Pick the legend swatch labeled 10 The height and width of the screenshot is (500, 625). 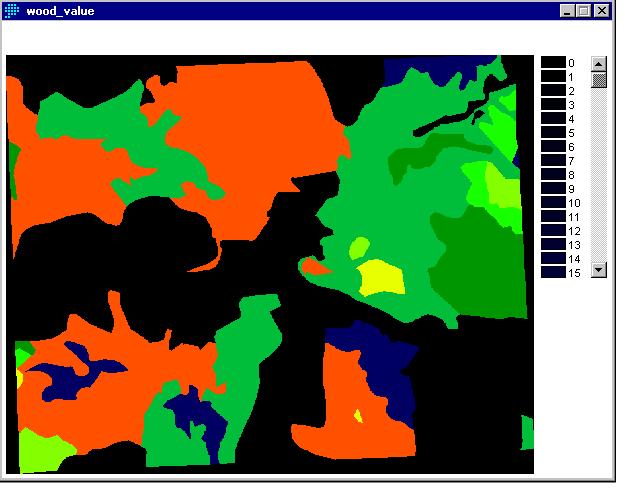tap(553, 202)
